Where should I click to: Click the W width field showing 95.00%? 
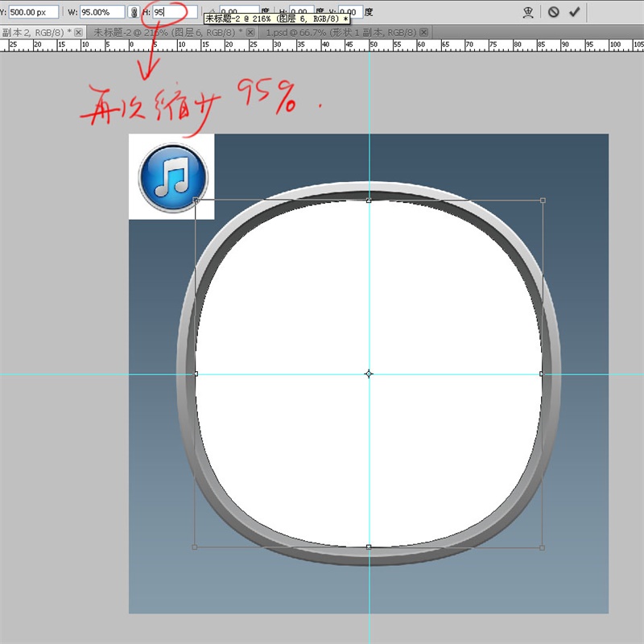102,12
